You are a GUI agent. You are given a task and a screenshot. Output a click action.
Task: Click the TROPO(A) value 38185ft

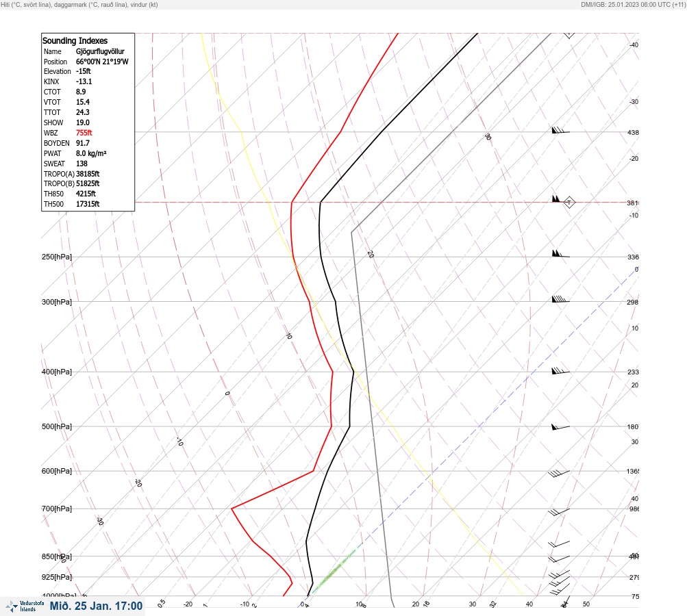88,174
